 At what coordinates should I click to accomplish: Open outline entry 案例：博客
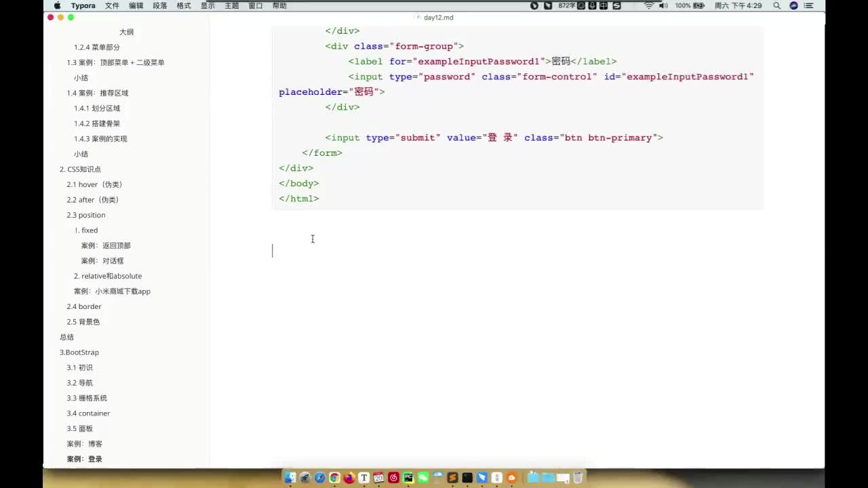click(84, 444)
